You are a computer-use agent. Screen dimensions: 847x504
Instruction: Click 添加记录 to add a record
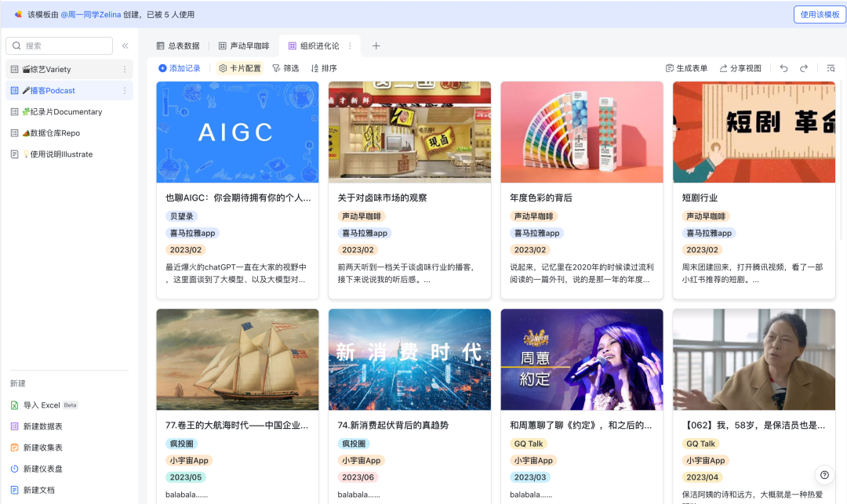coord(180,68)
